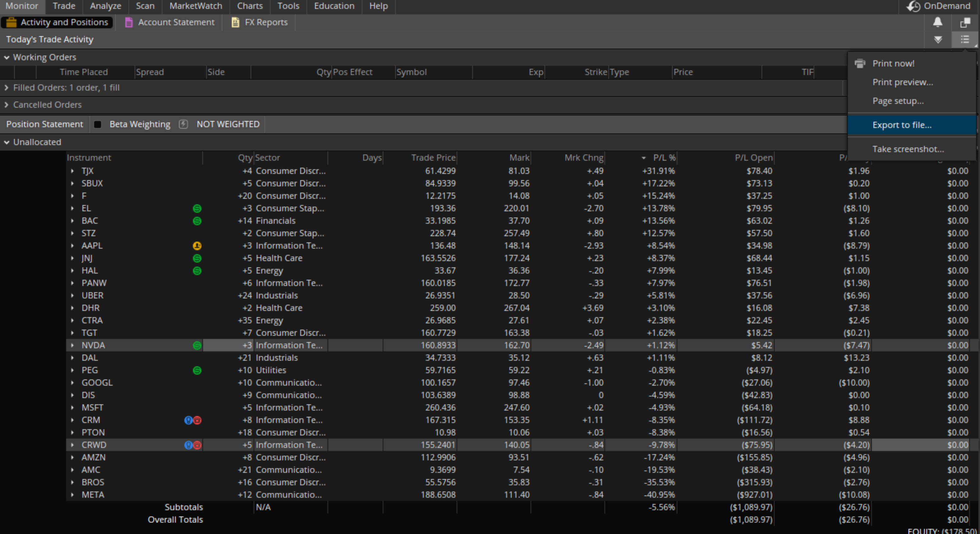The image size is (980, 534).
Task: Click the AMZN instrument symbol
Action: (x=93, y=457)
